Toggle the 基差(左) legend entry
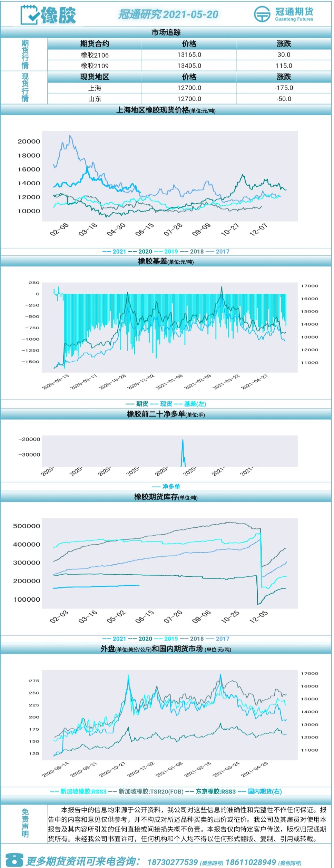The height and width of the screenshot is (868, 334). coord(190,404)
